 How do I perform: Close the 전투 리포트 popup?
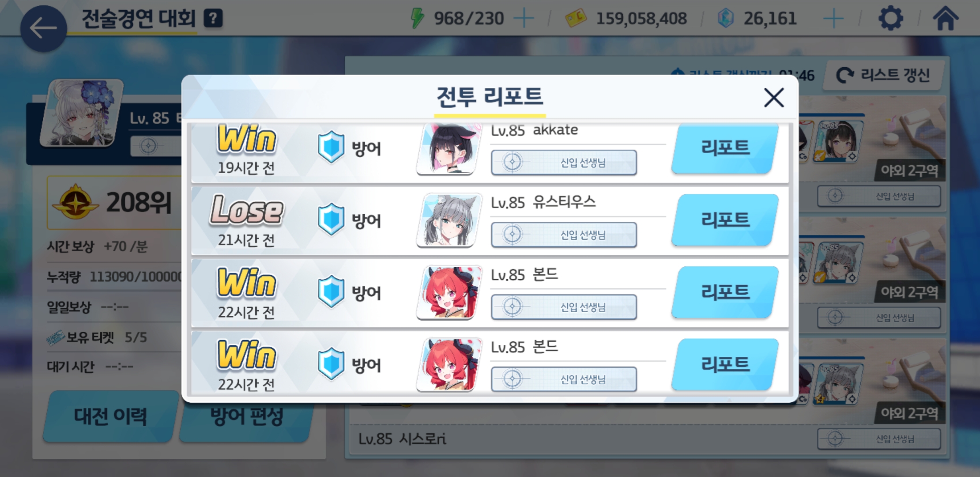coord(774,97)
